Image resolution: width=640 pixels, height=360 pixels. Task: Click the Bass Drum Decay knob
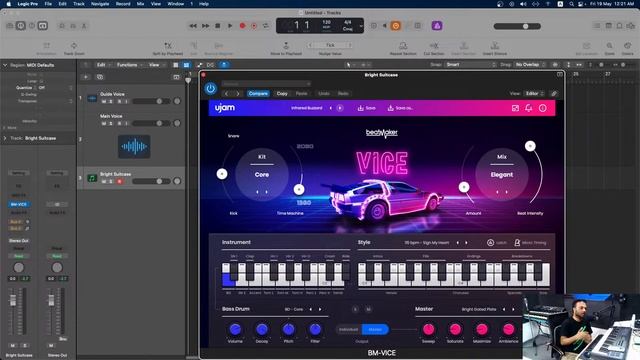pyautogui.click(x=262, y=329)
